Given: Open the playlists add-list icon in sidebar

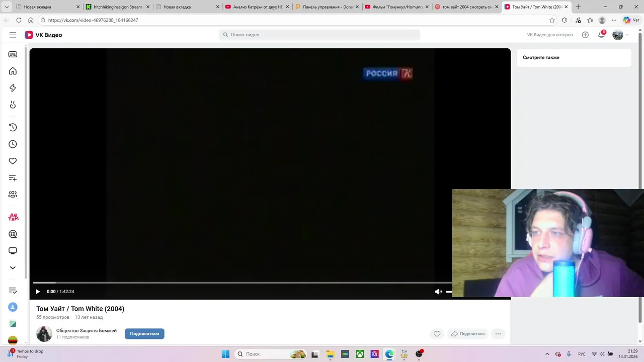Looking at the screenshot, I should 13,178.
